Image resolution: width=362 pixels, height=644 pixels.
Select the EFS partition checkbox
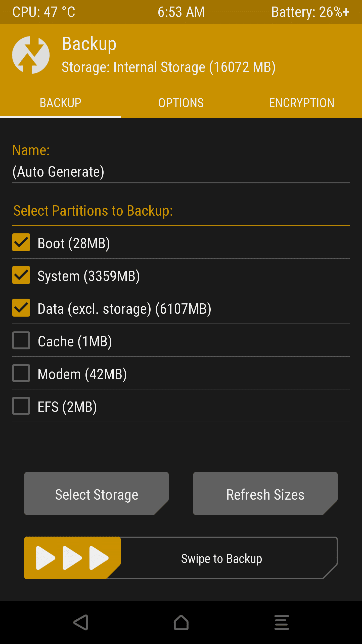tap(21, 406)
